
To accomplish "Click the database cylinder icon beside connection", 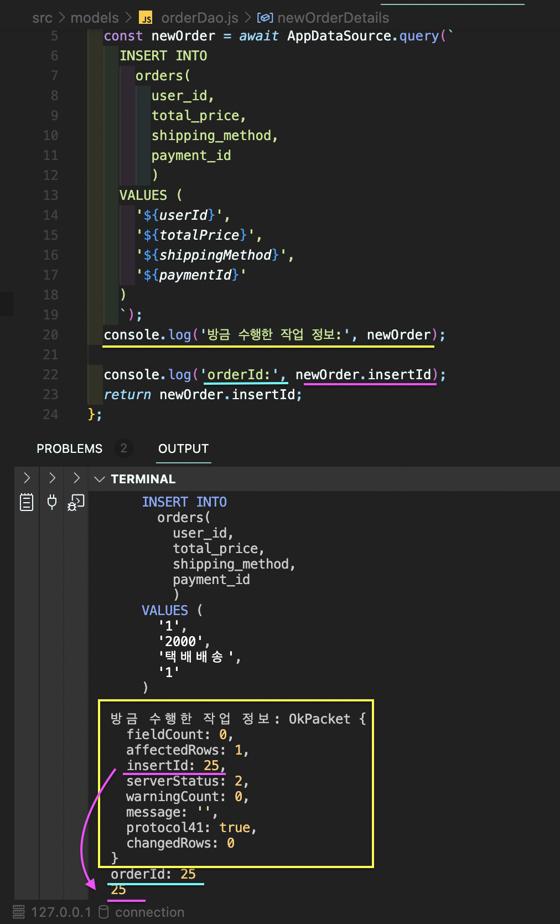I will click(103, 911).
